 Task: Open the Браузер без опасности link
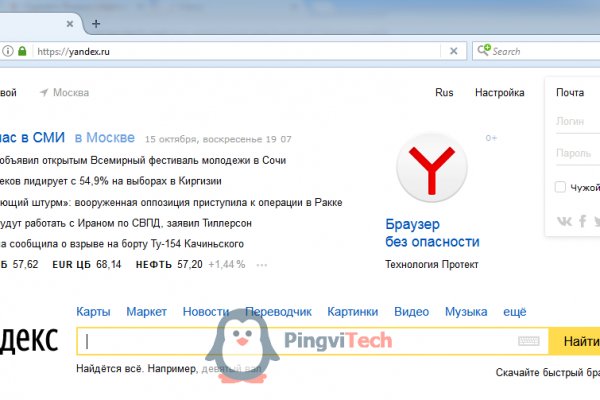point(431,234)
